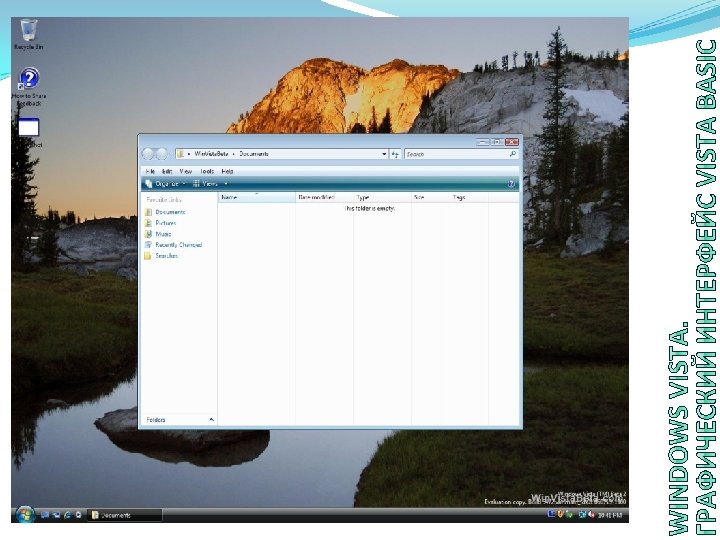Click the fourth quick launch icon
Viewport: 720px width, 540px height.
pyautogui.click(x=79, y=515)
